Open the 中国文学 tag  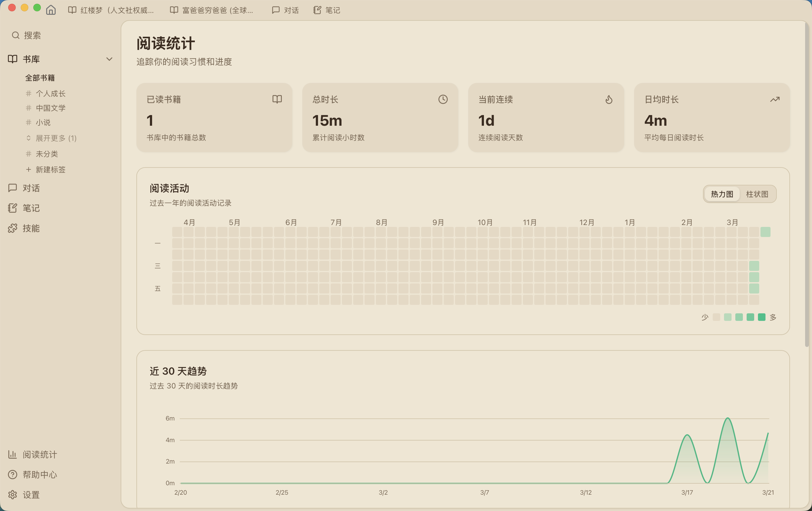coord(50,108)
